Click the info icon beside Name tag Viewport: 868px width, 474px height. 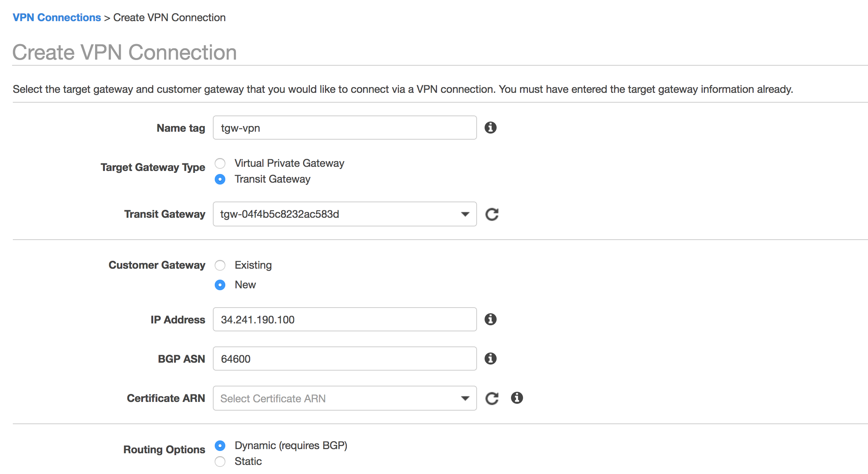click(490, 128)
